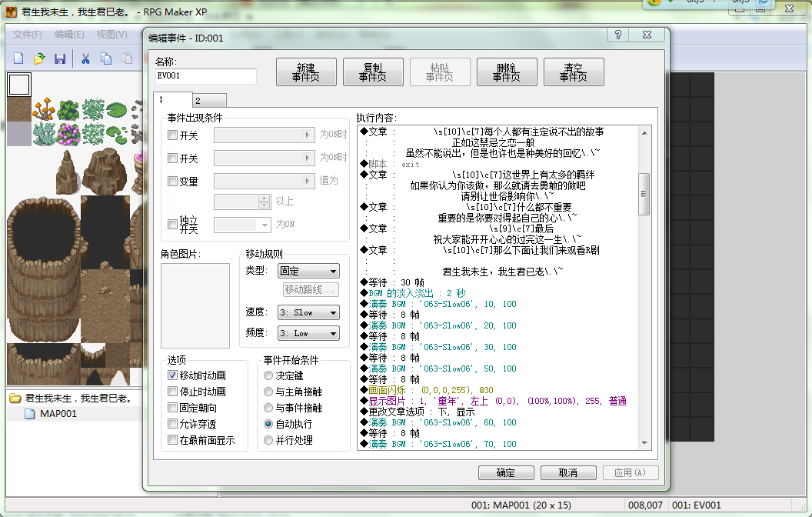Screen dimensions: 812x517
Task: Click the Save floppy disk icon
Action: [60, 58]
